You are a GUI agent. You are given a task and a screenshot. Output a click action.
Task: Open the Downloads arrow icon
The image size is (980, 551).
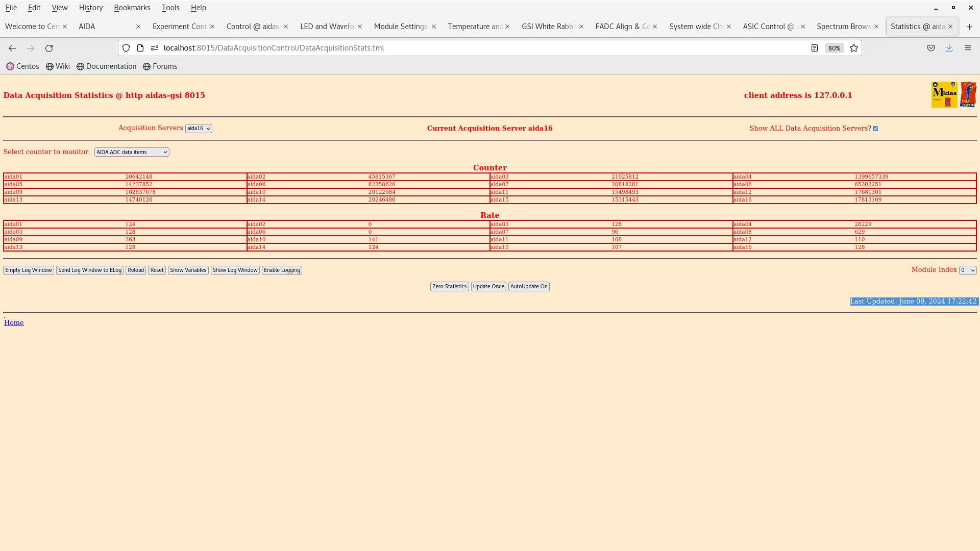coord(949,48)
